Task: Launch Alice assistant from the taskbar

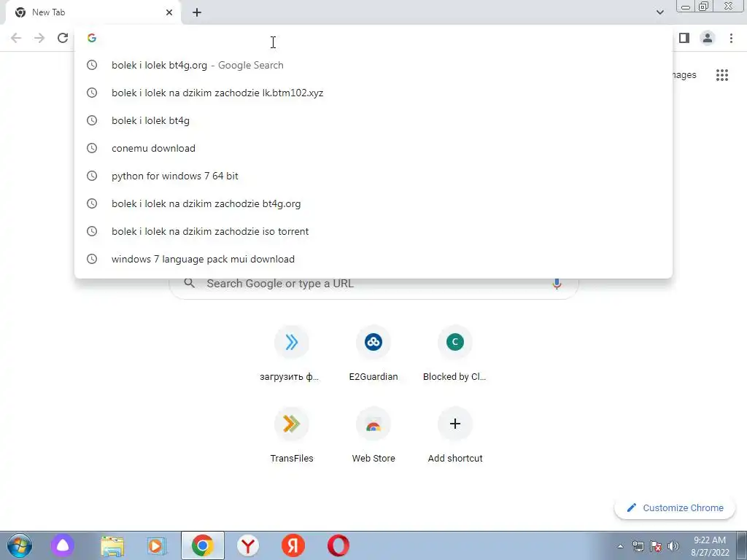Action: point(63,545)
